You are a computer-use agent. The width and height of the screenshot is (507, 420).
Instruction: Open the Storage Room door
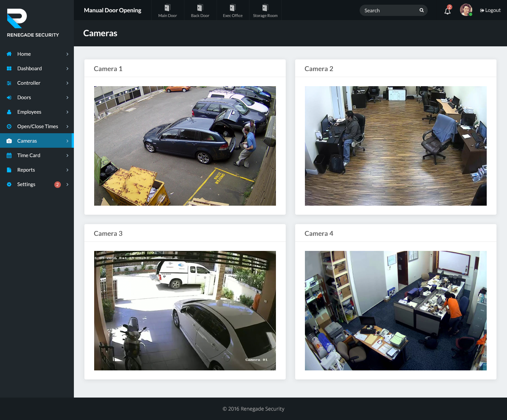point(265,8)
